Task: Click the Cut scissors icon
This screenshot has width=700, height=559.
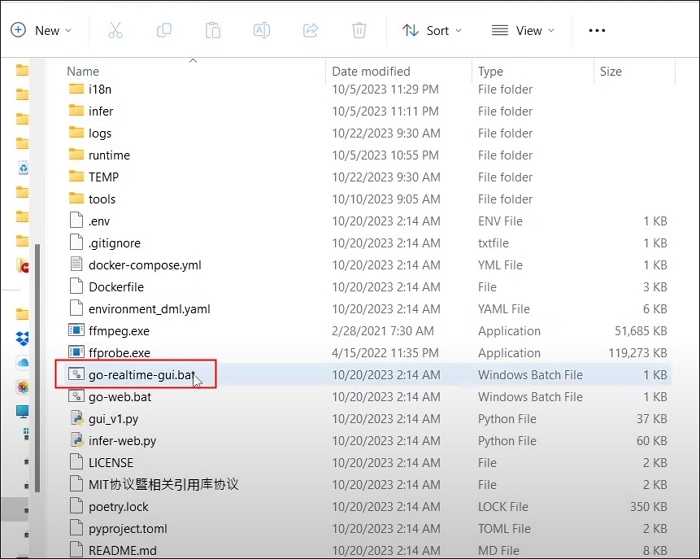Action: click(x=115, y=30)
